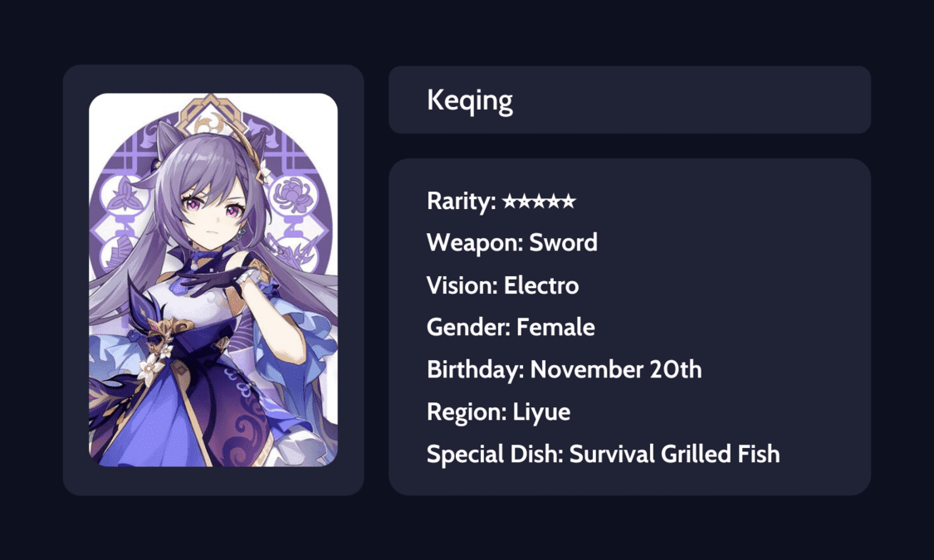
Task: Click the Rarity label text
Action: [x=461, y=201]
